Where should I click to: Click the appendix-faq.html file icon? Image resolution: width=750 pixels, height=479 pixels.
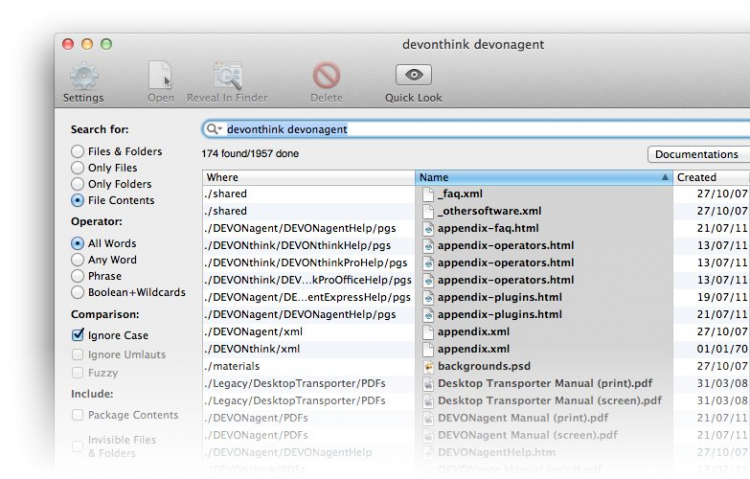[x=429, y=229]
